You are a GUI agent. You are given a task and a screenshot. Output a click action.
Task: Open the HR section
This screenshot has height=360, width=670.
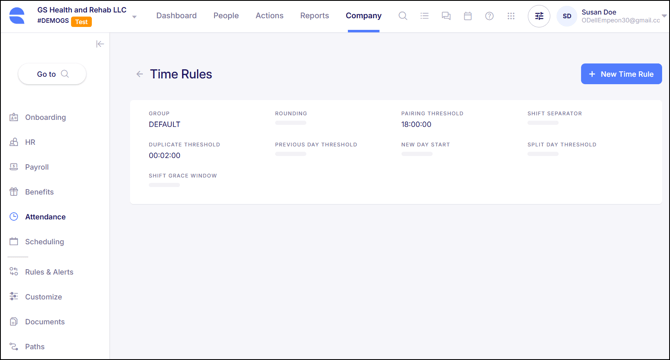pyautogui.click(x=30, y=142)
